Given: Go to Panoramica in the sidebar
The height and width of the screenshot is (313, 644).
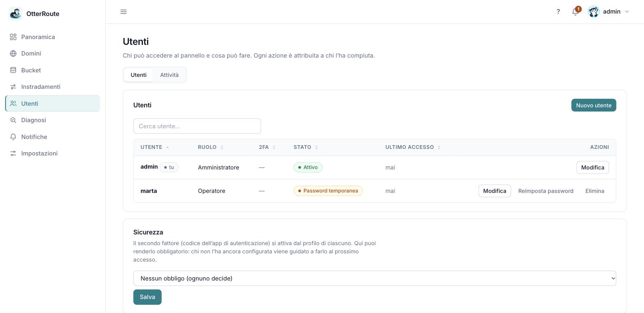Looking at the screenshot, I should (53, 37).
